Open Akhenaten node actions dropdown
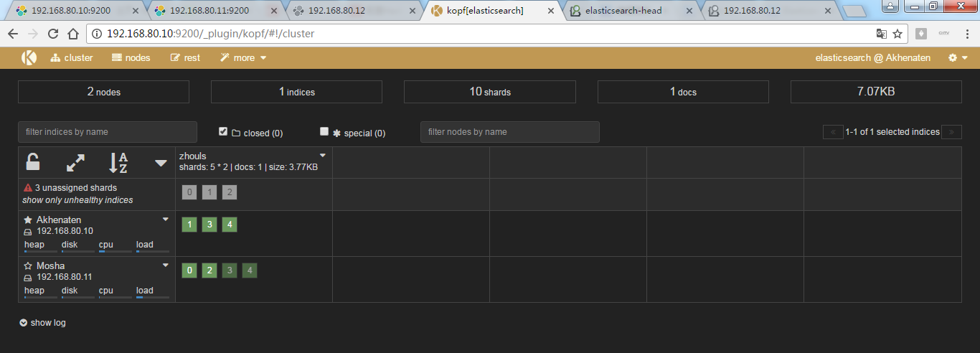The width and height of the screenshot is (980, 353). (166, 220)
